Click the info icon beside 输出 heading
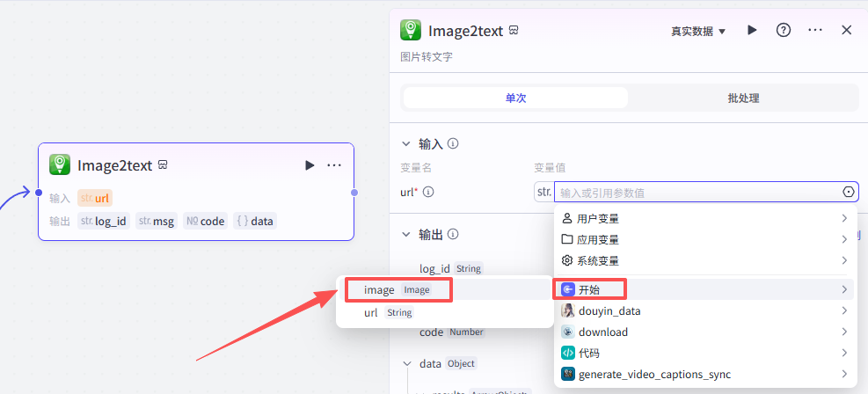 (454, 235)
